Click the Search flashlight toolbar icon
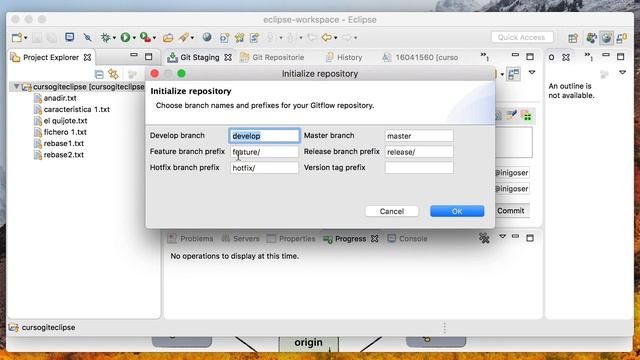 point(183,38)
